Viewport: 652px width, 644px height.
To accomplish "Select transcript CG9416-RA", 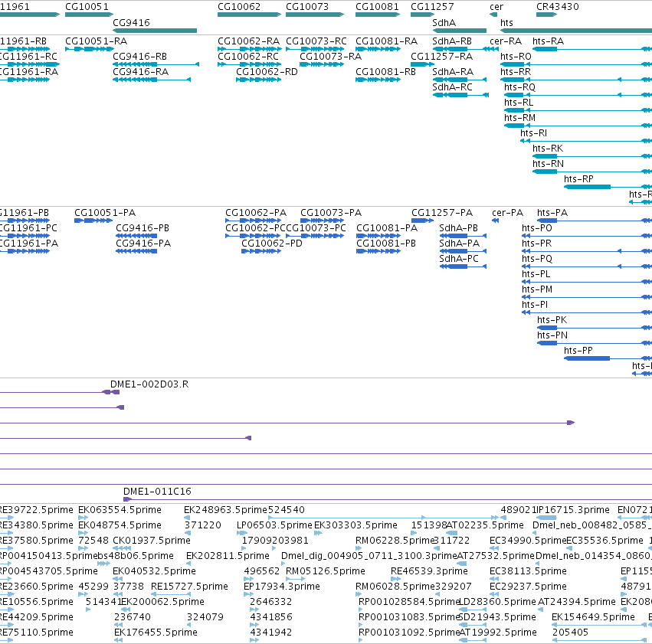I will point(140,72).
